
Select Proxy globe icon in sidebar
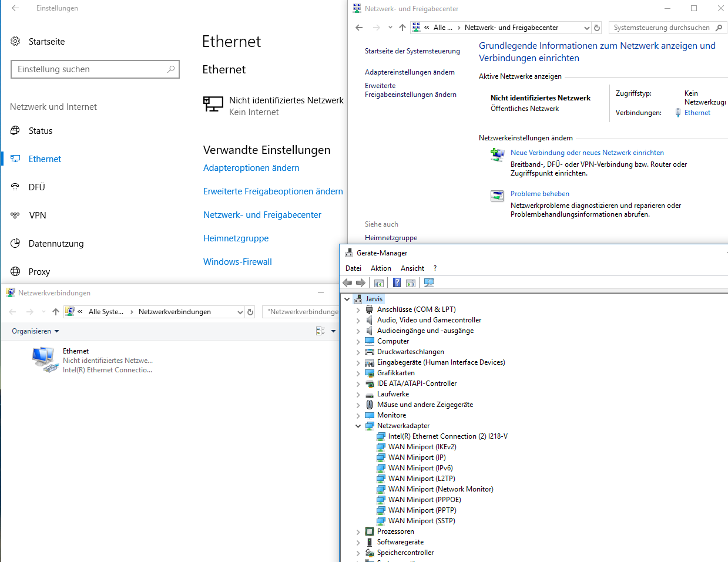(15, 271)
